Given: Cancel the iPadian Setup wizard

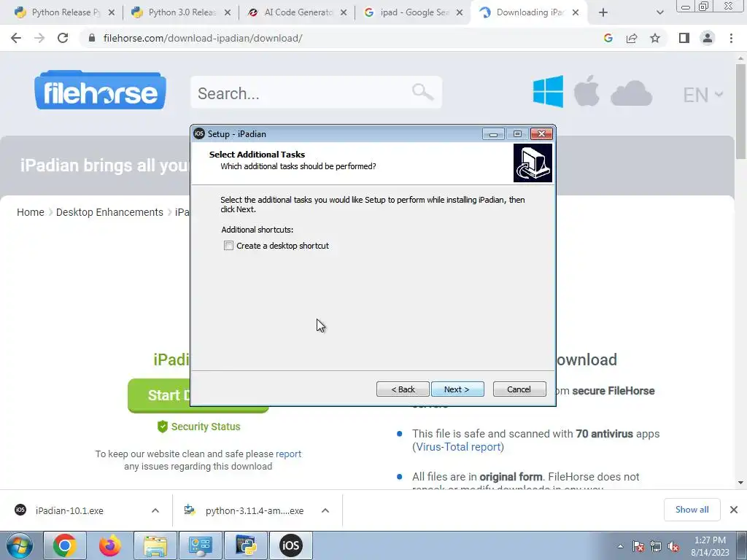Looking at the screenshot, I should [x=519, y=389].
